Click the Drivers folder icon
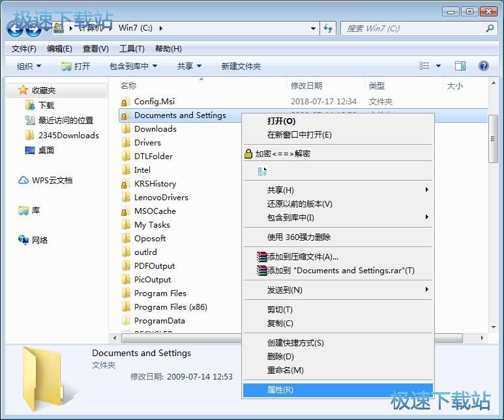504x420 pixels. click(126, 142)
